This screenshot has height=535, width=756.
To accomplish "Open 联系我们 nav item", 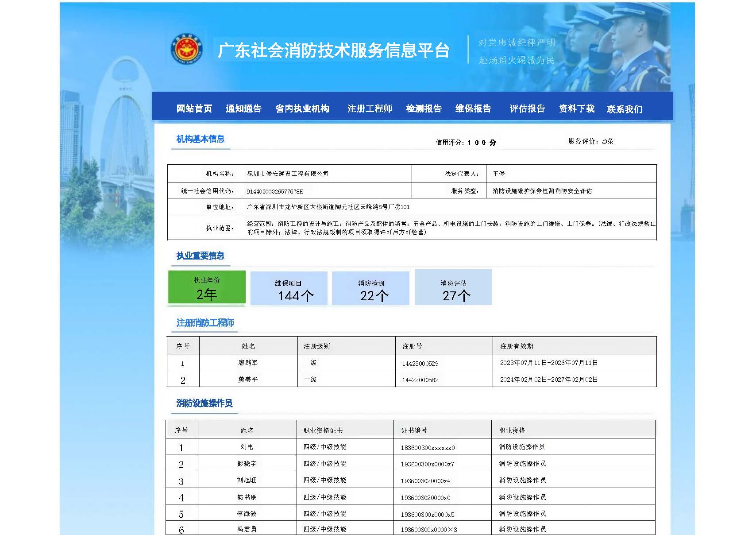I will (x=625, y=109).
